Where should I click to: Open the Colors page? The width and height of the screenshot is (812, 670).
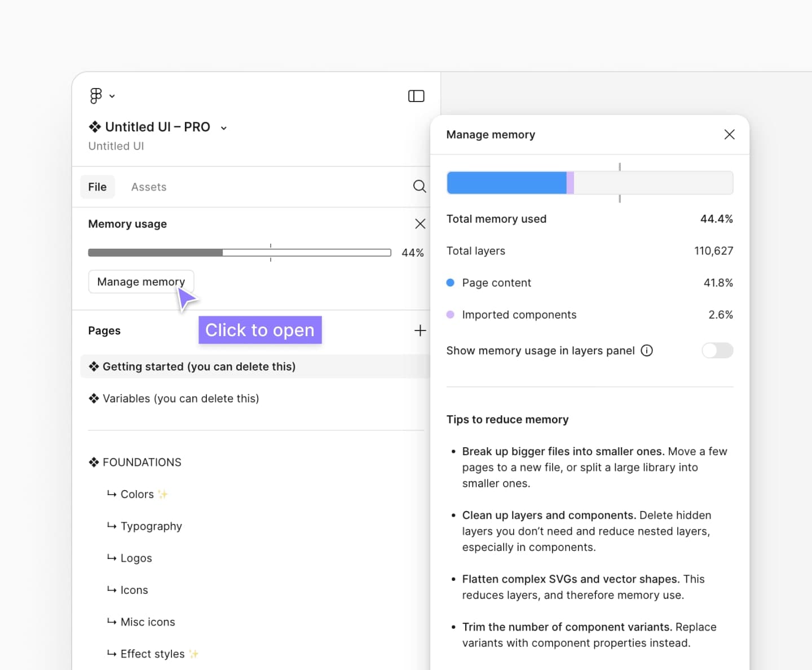(x=137, y=494)
